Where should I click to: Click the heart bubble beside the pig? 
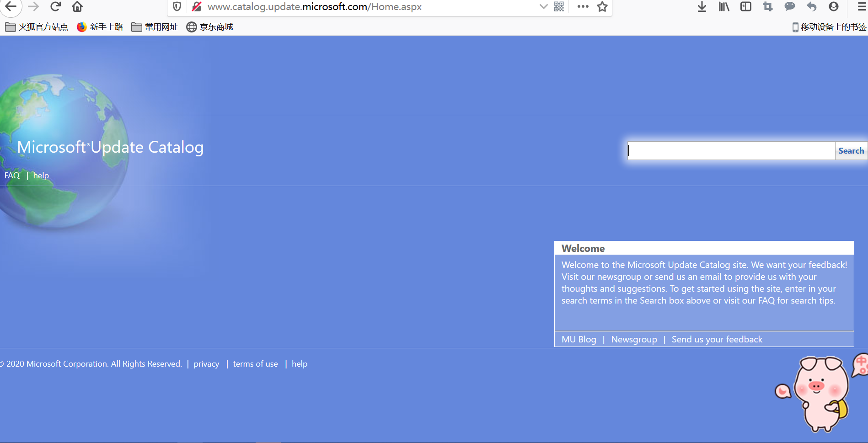coord(782,391)
